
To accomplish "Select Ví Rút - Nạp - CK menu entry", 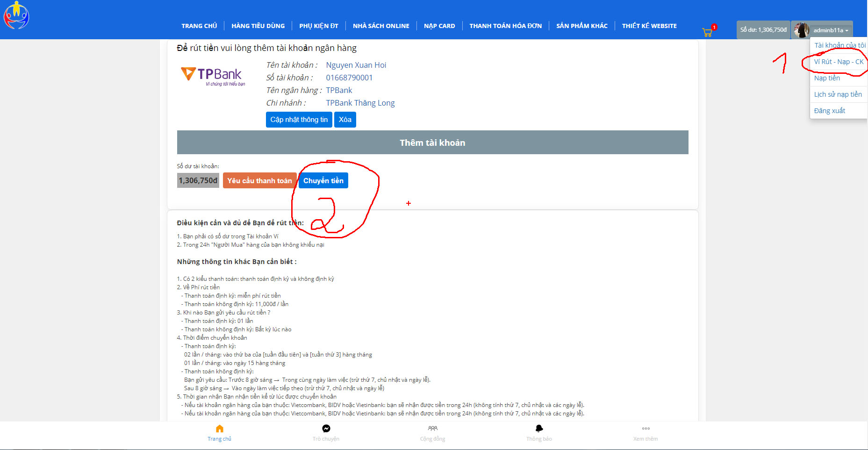I will 839,62.
